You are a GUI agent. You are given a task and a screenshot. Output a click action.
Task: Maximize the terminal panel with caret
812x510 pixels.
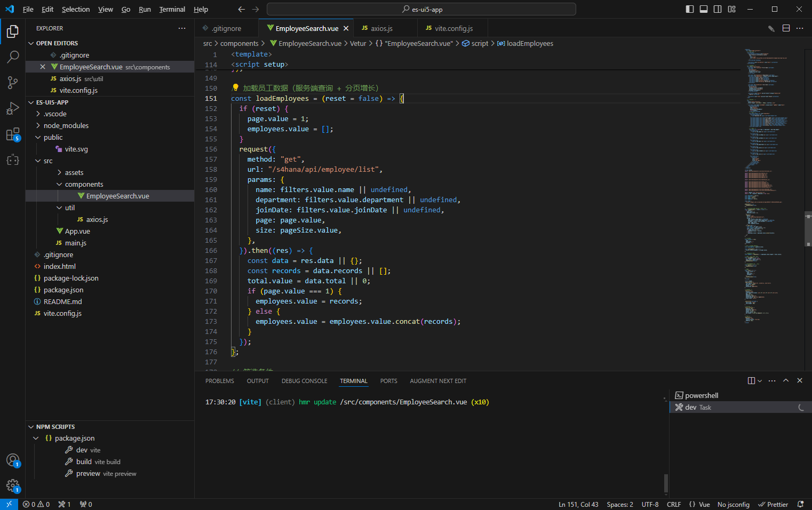[x=786, y=381]
